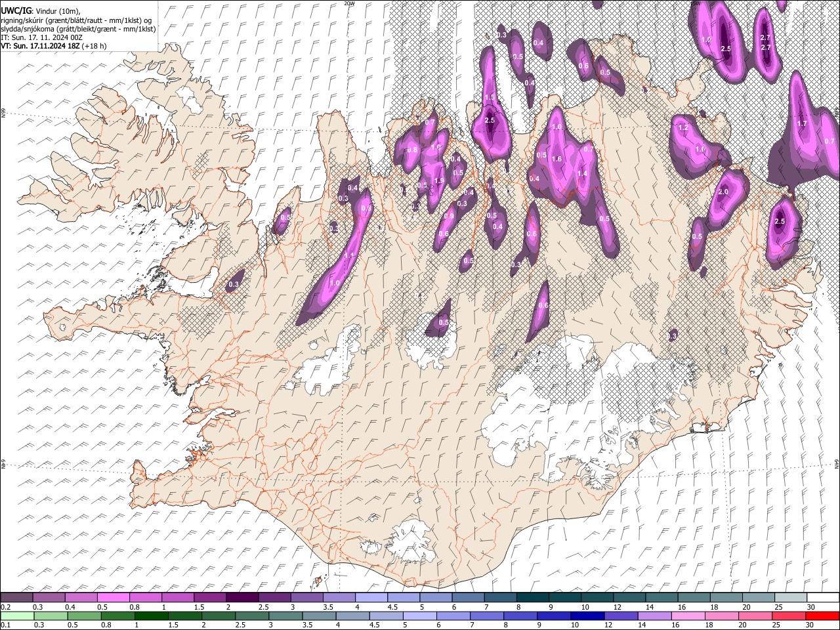The width and height of the screenshot is (840, 630).
Task: Pick the top scale swatch between 0.2 and 0.3
Action: (16, 597)
